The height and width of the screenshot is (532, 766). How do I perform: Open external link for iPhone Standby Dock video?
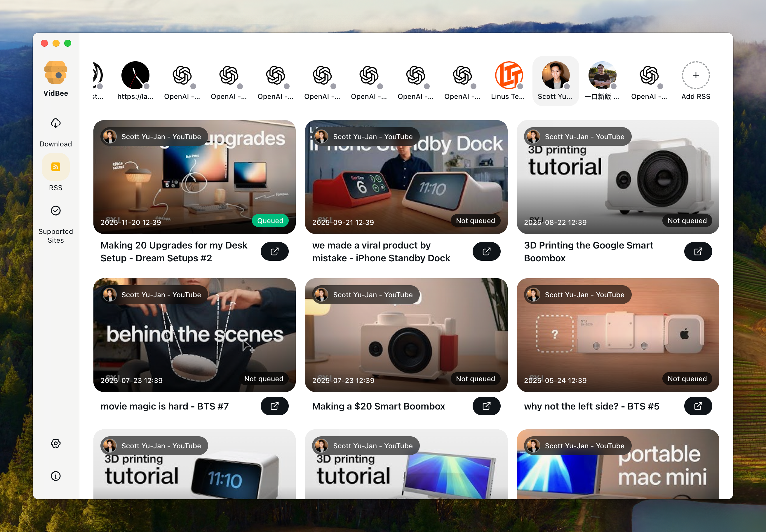click(486, 251)
